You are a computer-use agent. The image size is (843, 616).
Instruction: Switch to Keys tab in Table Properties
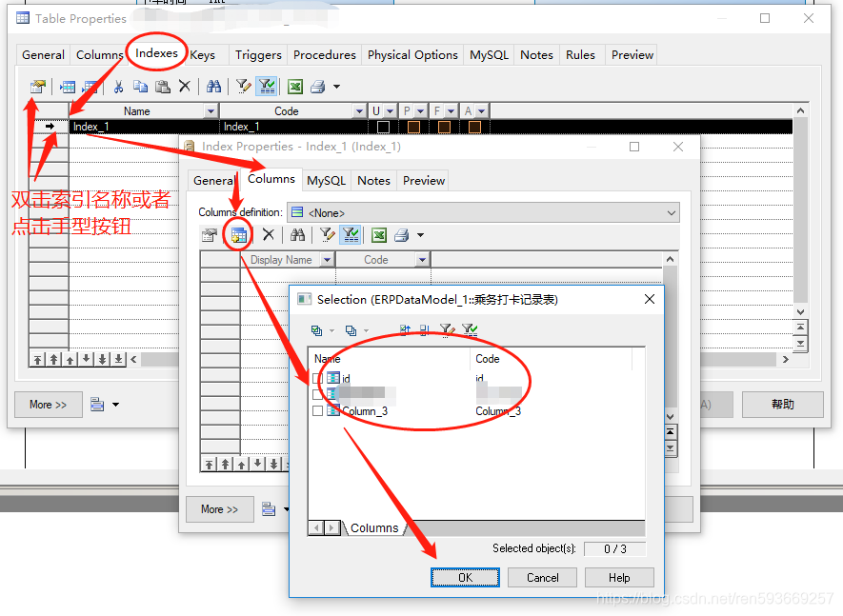(203, 55)
